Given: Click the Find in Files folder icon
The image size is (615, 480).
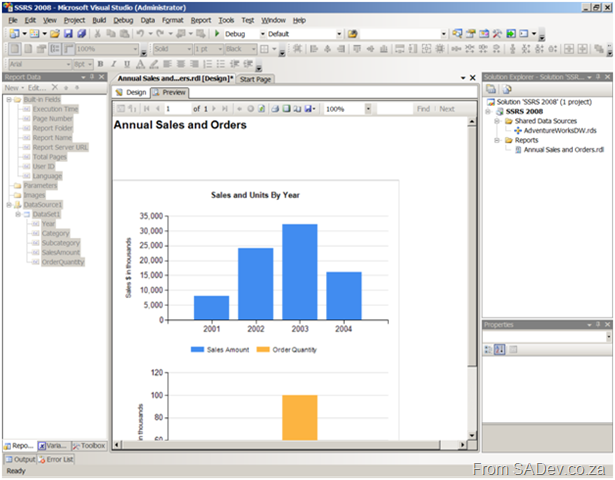Looking at the screenshot, I should pos(353,34).
